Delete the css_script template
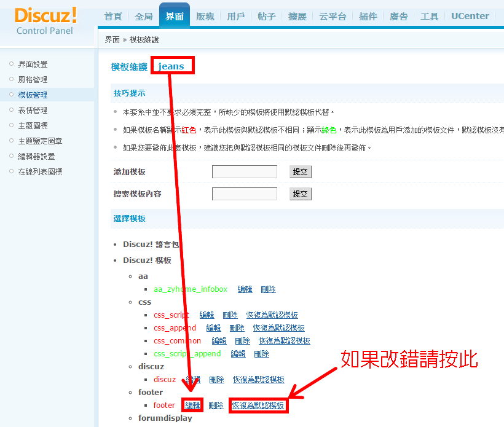Viewport: 504px width, 427px height. pyautogui.click(x=230, y=315)
